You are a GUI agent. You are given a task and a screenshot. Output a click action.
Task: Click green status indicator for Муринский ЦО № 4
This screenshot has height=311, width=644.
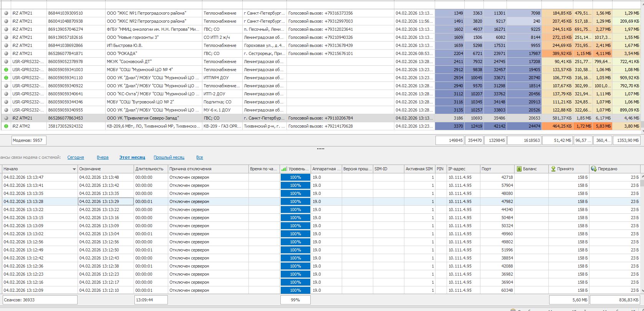[6, 70]
